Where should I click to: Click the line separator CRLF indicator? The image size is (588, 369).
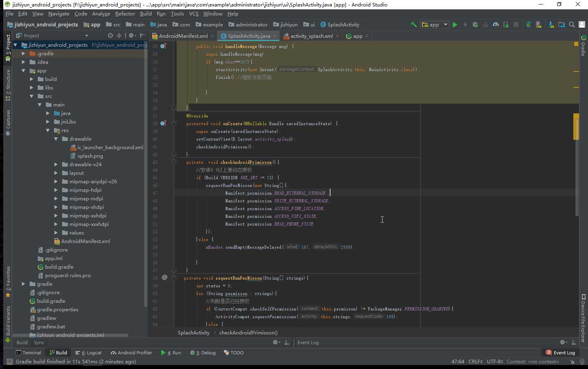tap(475, 361)
